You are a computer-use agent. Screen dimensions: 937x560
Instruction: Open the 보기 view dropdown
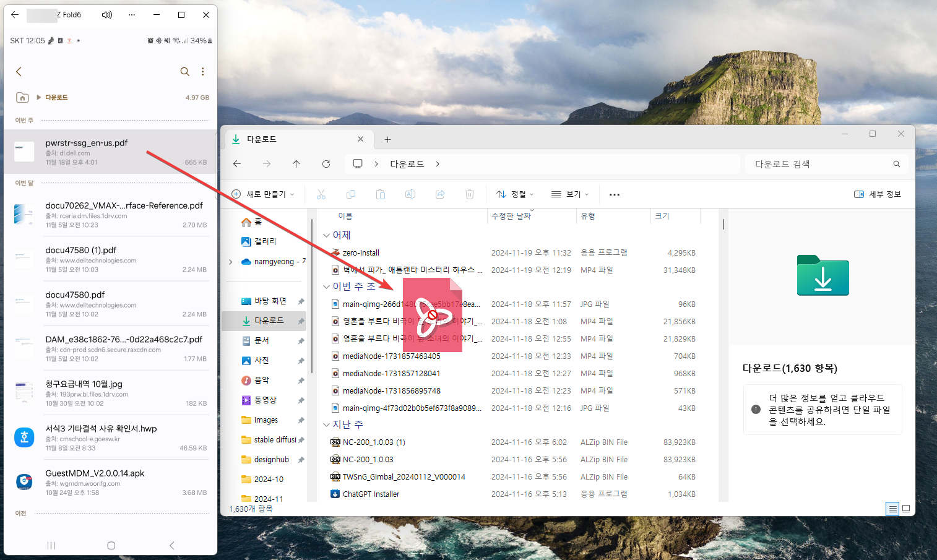(570, 194)
